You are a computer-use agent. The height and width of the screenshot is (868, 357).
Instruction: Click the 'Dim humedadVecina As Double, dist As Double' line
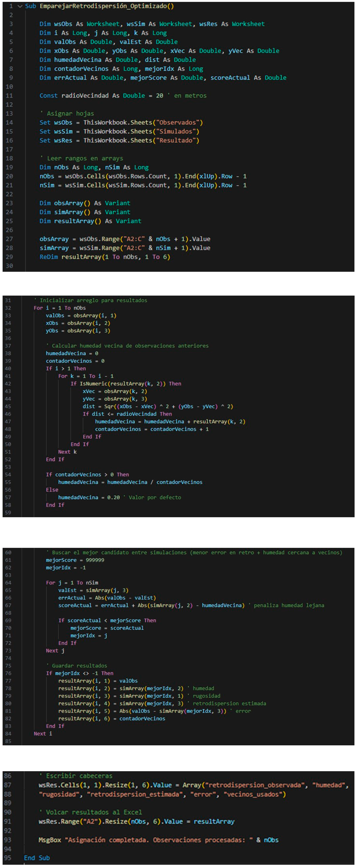[x=117, y=60]
